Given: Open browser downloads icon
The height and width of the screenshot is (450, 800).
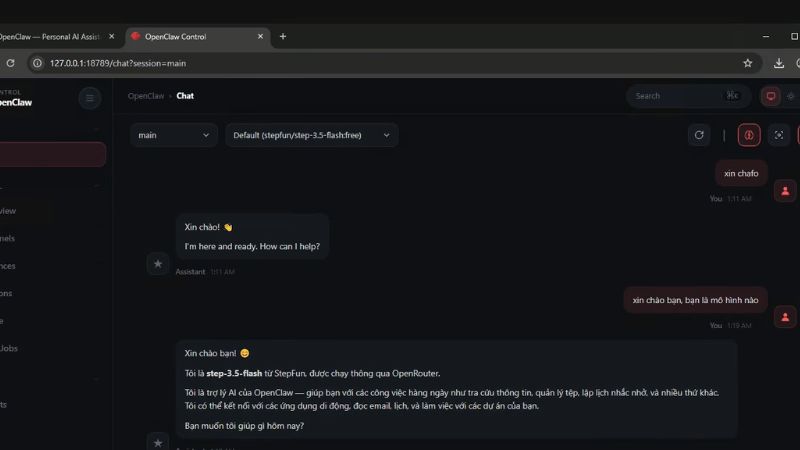Looking at the screenshot, I should click(x=779, y=63).
